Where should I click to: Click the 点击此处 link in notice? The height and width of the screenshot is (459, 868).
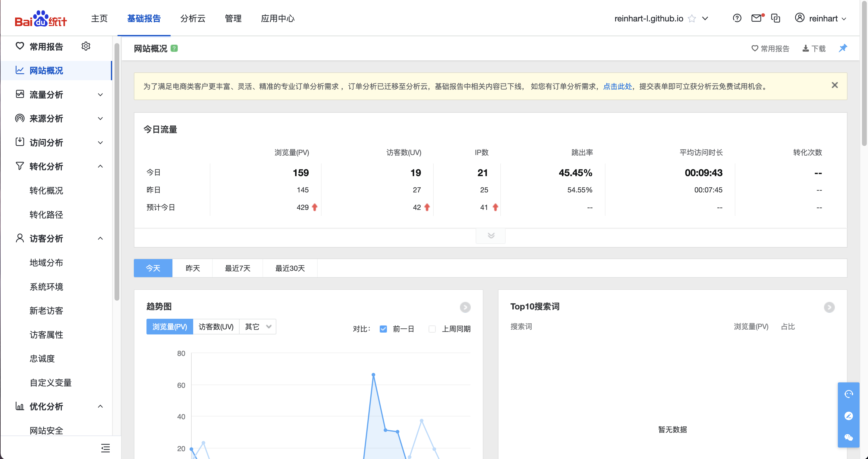point(617,86)
